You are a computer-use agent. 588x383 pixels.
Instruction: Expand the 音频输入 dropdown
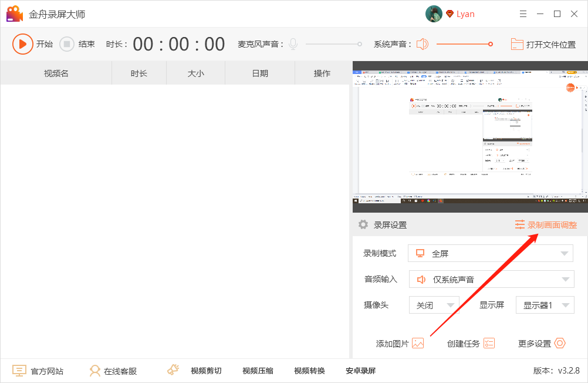[491, 280]
